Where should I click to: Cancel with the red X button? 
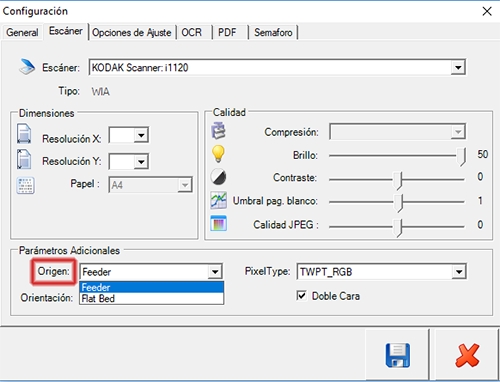pos(467,355)
